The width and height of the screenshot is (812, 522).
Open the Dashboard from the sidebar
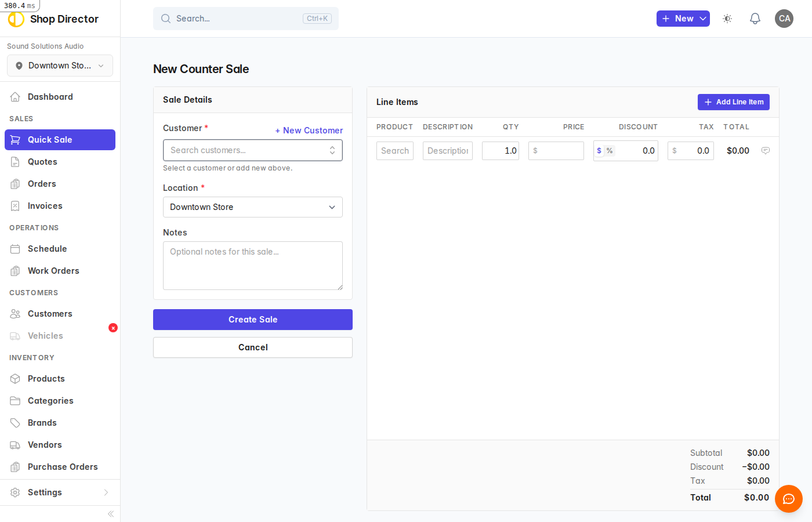point(50,96)
